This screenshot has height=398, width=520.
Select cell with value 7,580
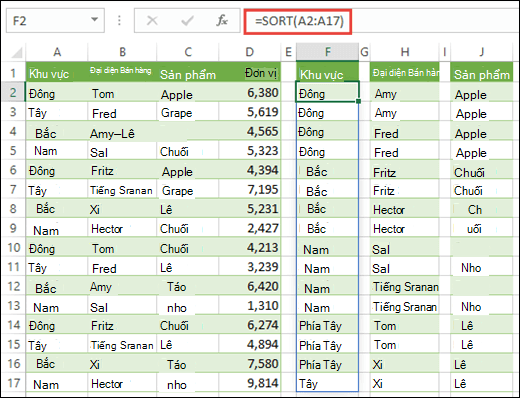[249, 363]
